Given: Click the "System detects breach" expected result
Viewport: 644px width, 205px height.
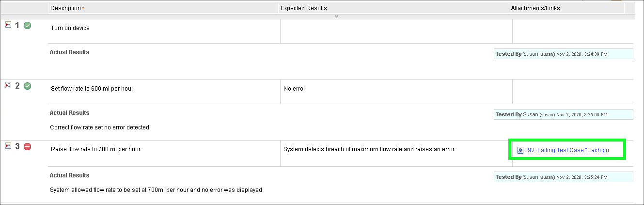Looking at the screenshot, I should pyautogui.click(x=369, y=149).
